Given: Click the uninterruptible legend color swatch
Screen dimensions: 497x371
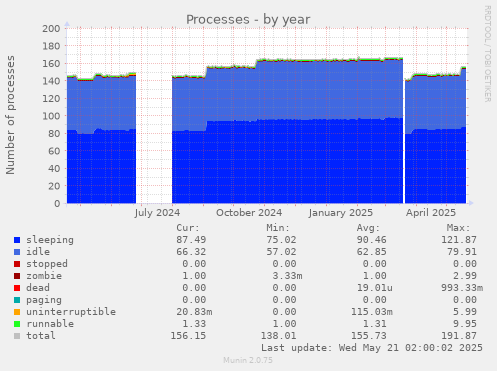Looking at the screenshot, I should pyautogui.click(x=17, y=312).
